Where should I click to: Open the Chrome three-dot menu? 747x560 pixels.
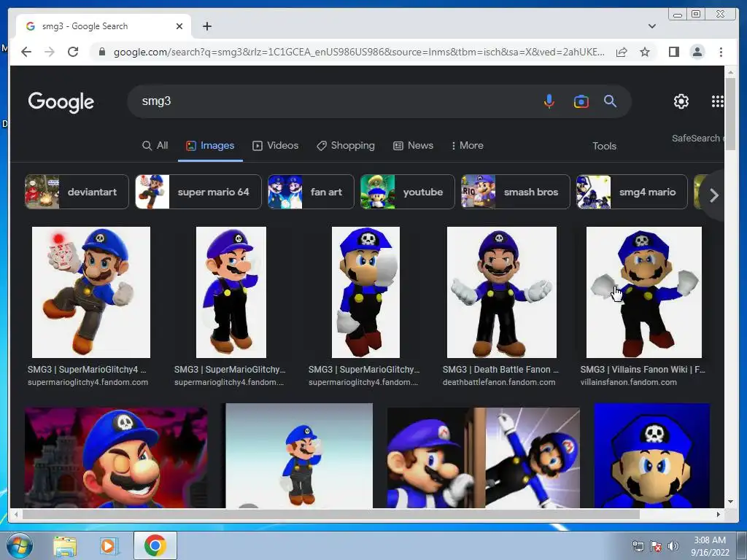pos(721,52)
